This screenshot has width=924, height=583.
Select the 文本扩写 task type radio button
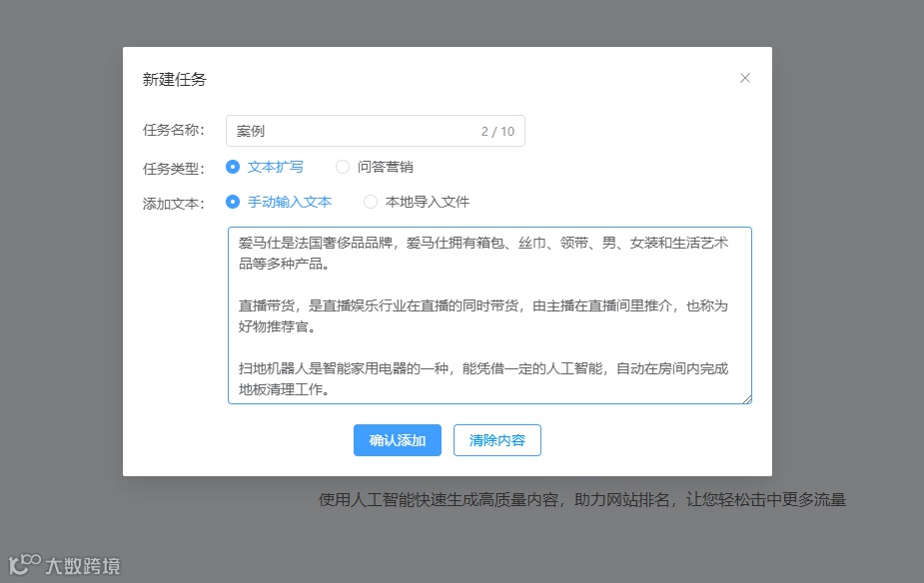[233, 168]
